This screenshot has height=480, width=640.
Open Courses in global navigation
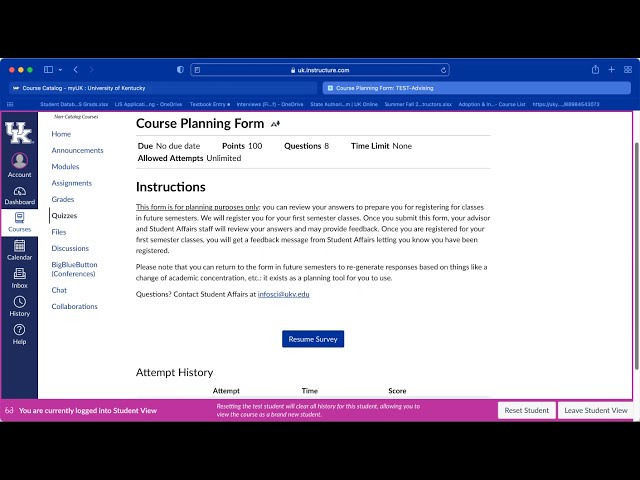[x=19, y=222]
